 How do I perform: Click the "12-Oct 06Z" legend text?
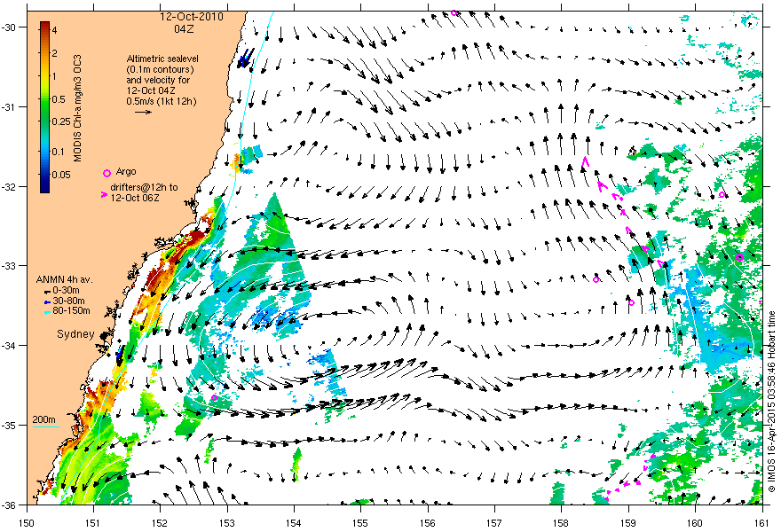click(x=134, y=198)
